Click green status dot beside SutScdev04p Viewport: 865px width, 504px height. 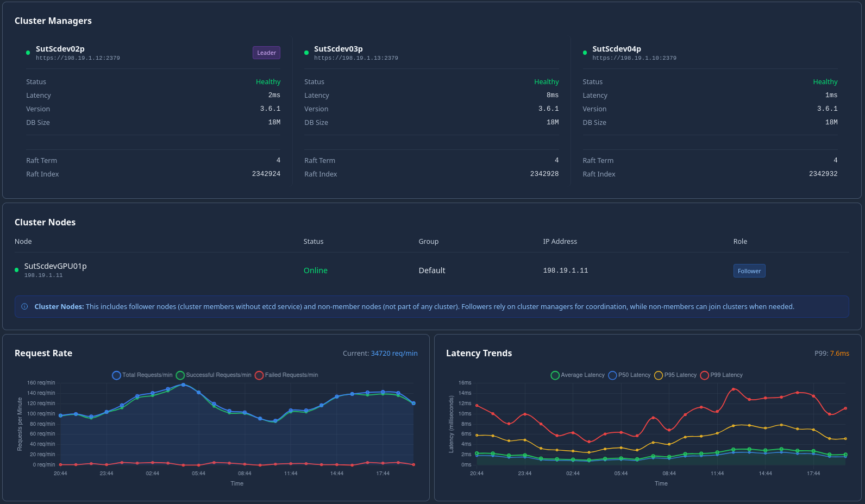point(585,53)
